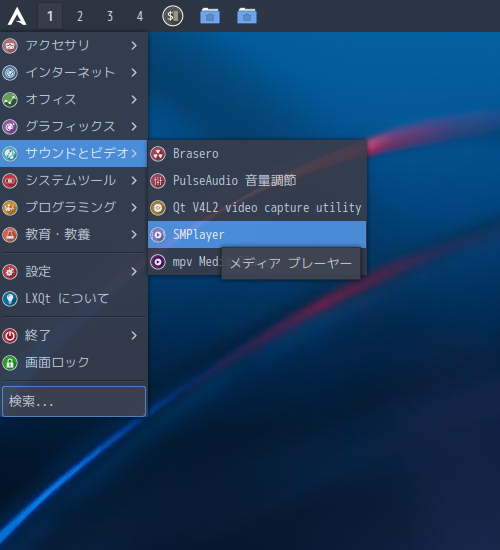Open the グラフィックス menu category
The width and height of the screenshot is (500, 550).
point(73,127)
